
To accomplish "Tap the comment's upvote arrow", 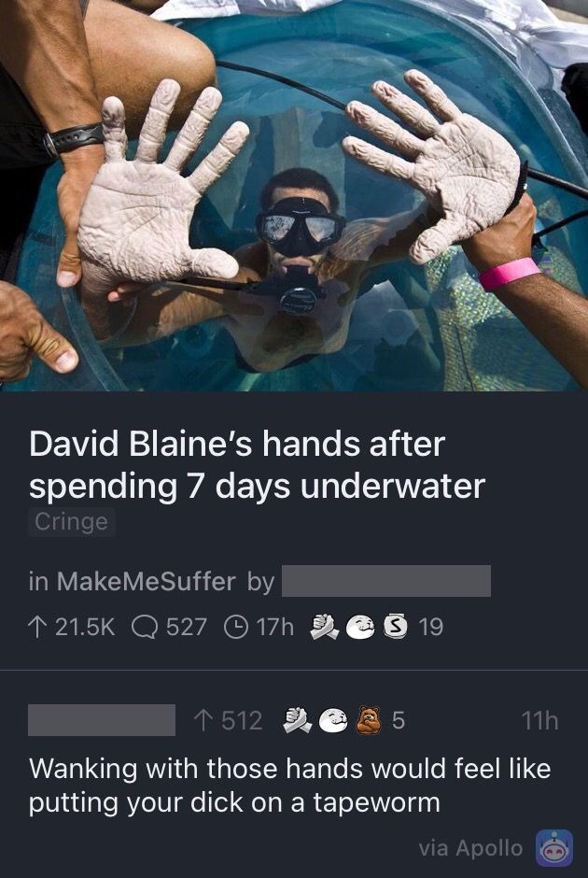I will tap(203, 720).
